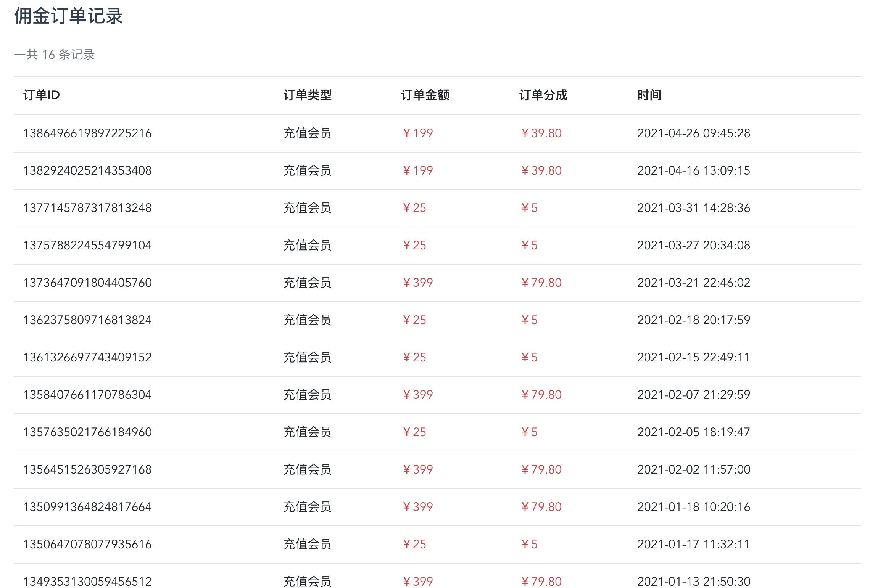The image size is (883, 588).
Task: Click the 订单ID column header
Action: [42, 95]
